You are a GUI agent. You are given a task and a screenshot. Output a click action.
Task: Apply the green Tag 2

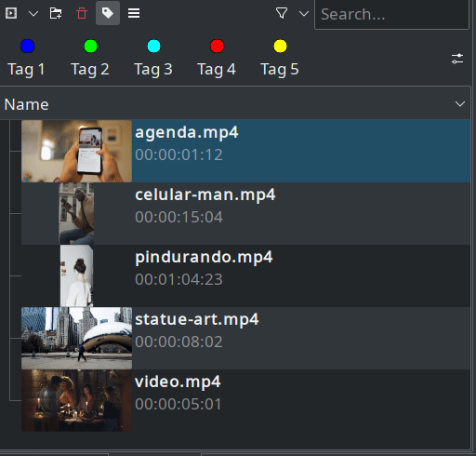(90, 58)
